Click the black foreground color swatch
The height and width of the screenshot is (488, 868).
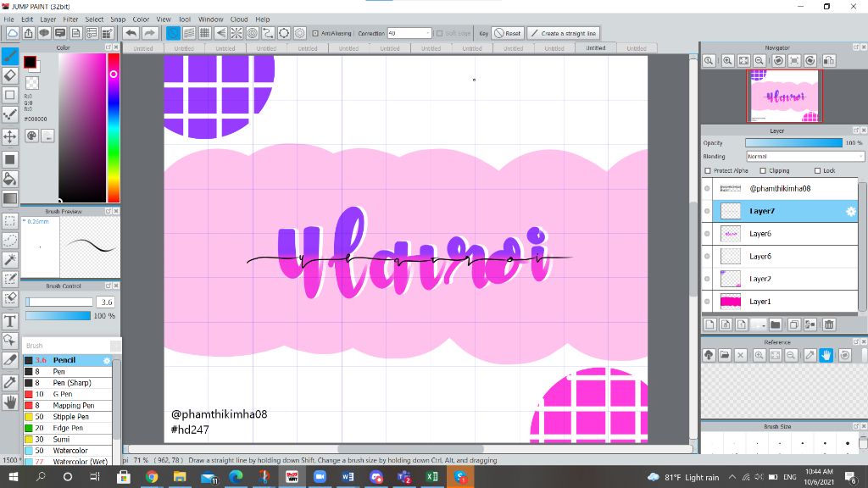pos(30,62)
